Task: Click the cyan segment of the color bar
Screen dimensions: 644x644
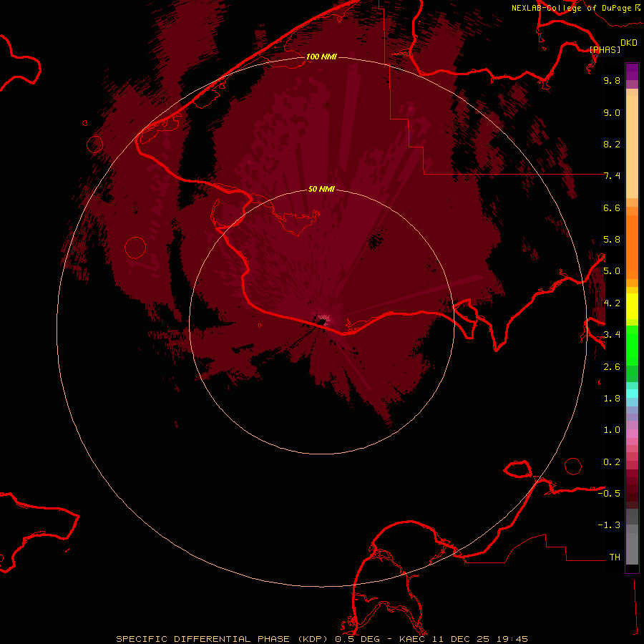Action: pyautogui.click(x=632, y=394)
